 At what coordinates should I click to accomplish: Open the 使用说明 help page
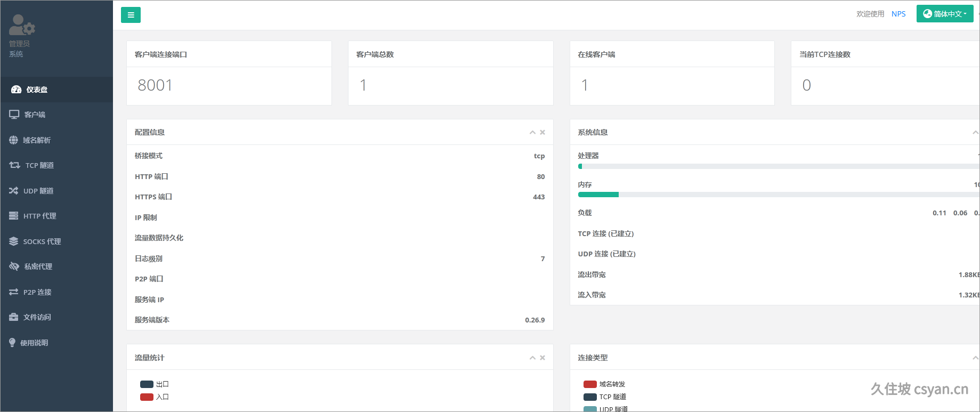tap(56, 343)
